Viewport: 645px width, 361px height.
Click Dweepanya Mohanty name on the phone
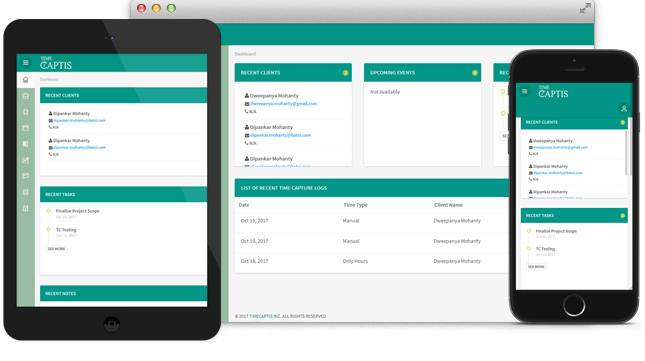pyautogui.click(x=553, y=141)
